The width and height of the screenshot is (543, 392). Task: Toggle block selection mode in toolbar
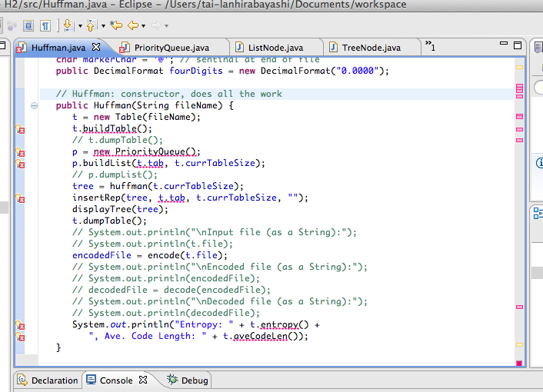tap(28, 25)
